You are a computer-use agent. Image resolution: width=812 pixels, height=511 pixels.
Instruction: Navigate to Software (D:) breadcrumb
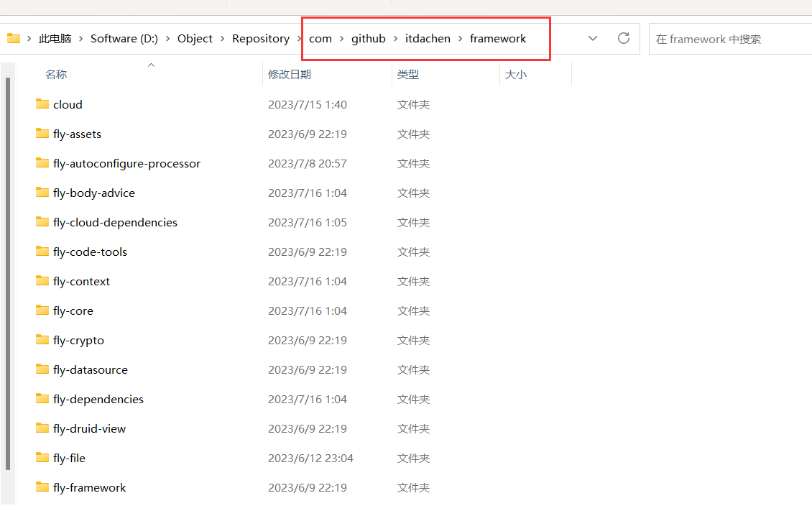(124, 39)
